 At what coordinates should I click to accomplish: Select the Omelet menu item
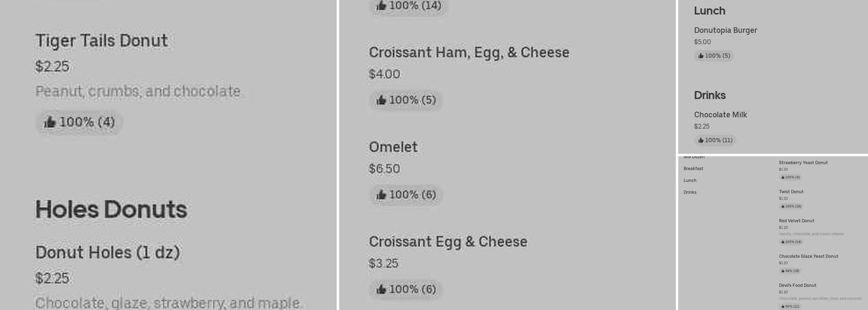[x=393, y=148]
